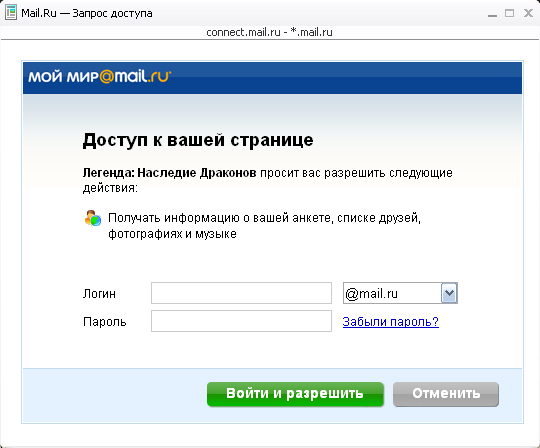
Task: Click the Легенда: Наследие Драконов app name
Action: coord(169,173)
